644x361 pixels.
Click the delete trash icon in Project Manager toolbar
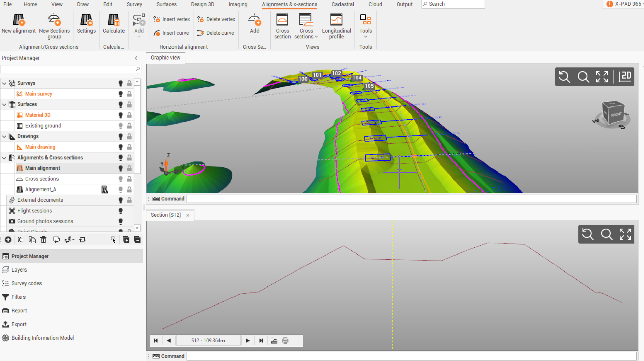click(44, 240)
